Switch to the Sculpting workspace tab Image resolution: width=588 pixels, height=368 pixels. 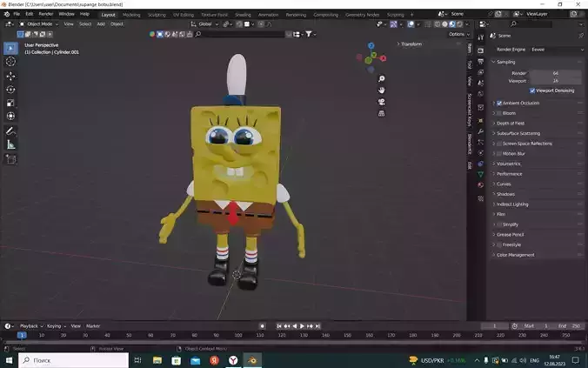coord(157,15)
